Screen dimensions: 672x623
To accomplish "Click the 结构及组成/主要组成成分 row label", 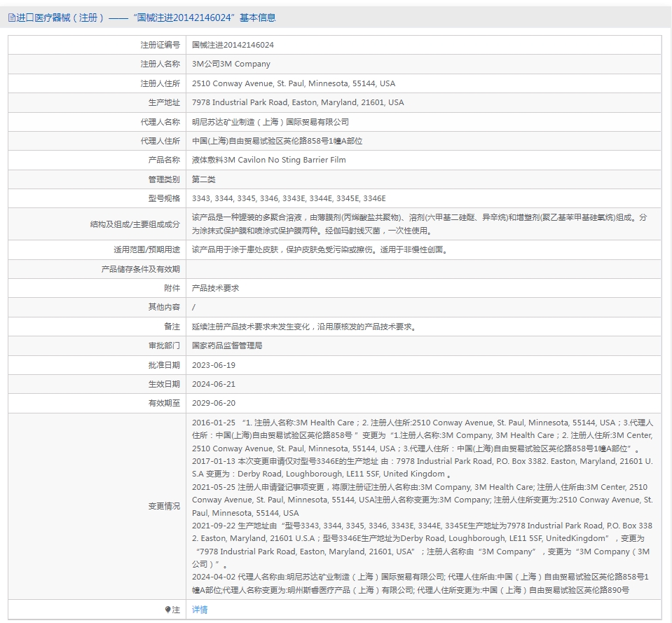I will (x=135, y=224).
